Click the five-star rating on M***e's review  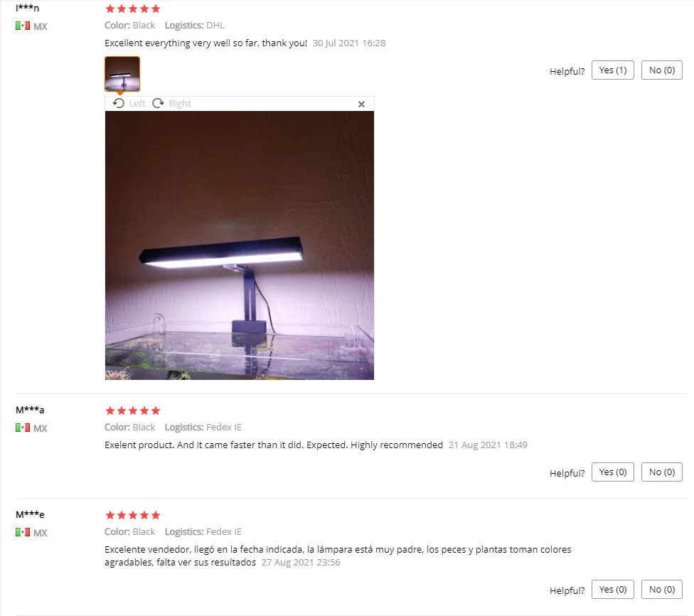133,515
